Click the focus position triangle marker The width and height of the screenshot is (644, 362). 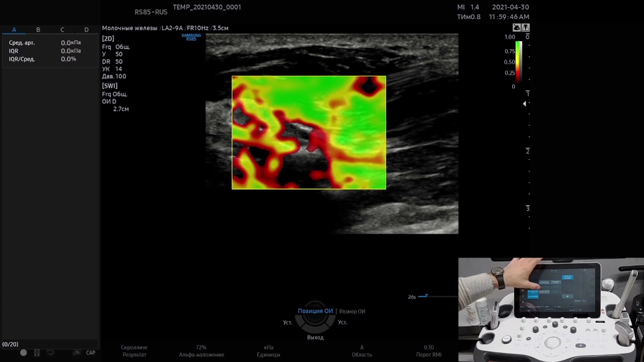click(524, 104)
